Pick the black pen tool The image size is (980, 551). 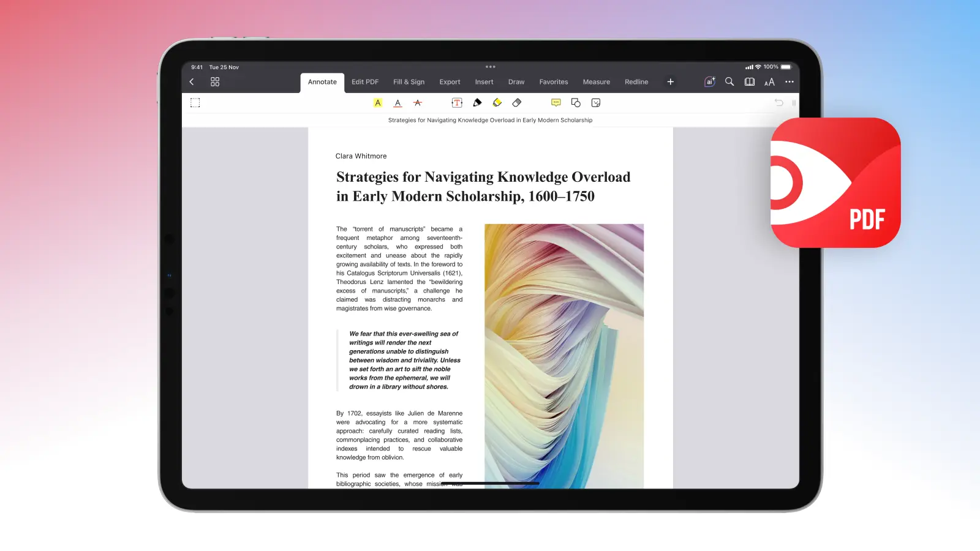click(477, 103)
